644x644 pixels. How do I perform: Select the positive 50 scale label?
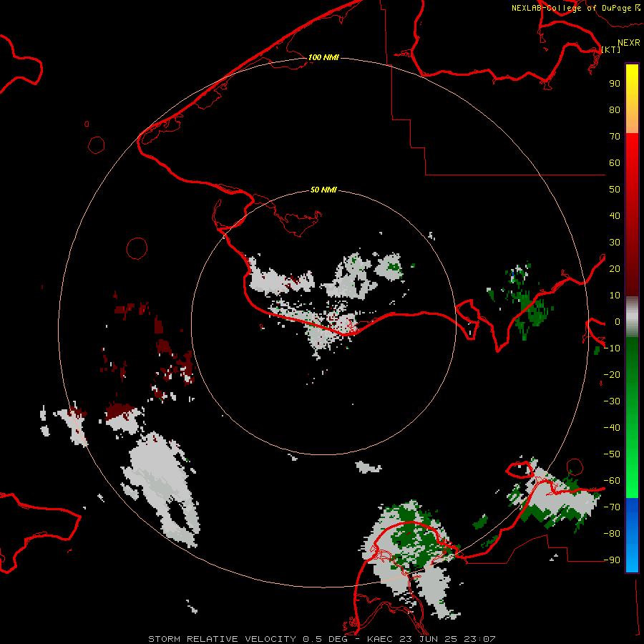(615, 190)
